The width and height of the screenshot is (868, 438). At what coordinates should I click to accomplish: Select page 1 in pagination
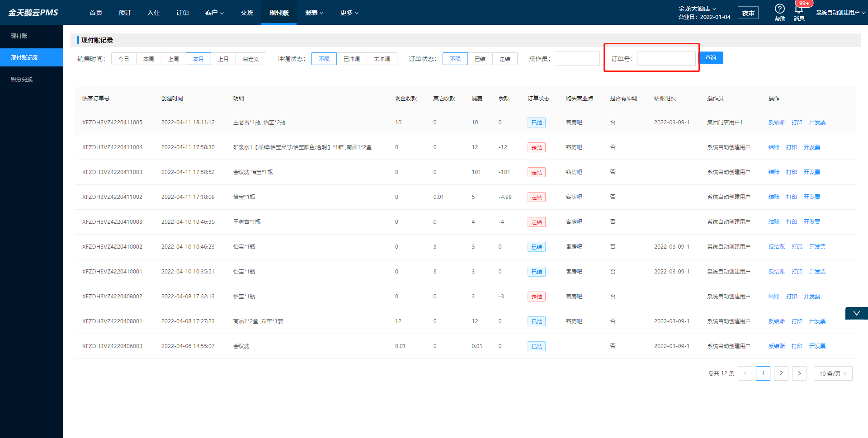click(763, 373)
